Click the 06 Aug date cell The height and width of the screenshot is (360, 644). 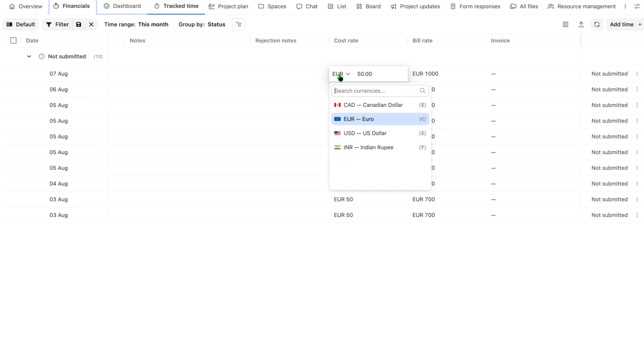pyautogui.click(x=59, y=89)
